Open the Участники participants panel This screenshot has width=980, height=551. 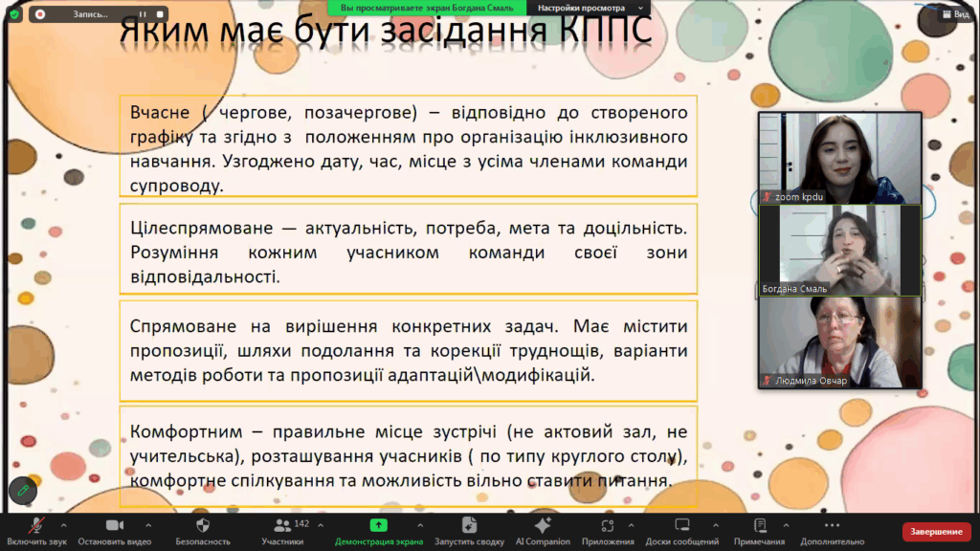282,526
